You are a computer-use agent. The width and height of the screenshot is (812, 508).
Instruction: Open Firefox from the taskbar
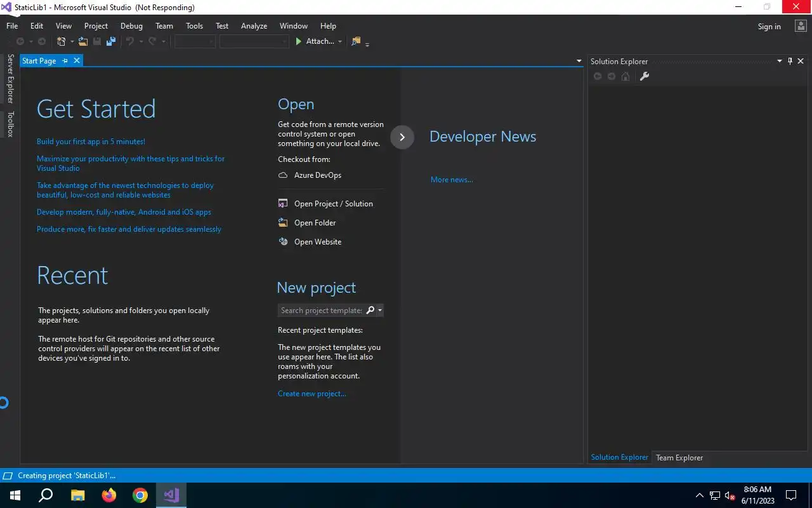point(109,495)
